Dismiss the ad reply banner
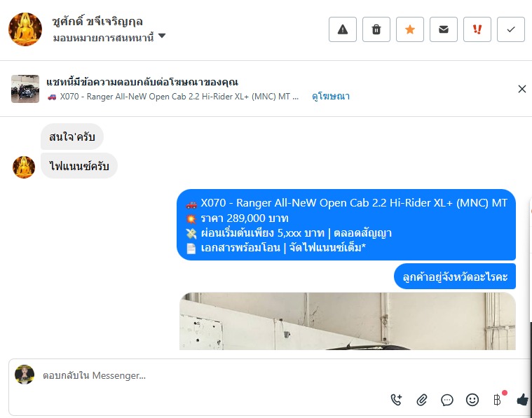 [521, 89]
